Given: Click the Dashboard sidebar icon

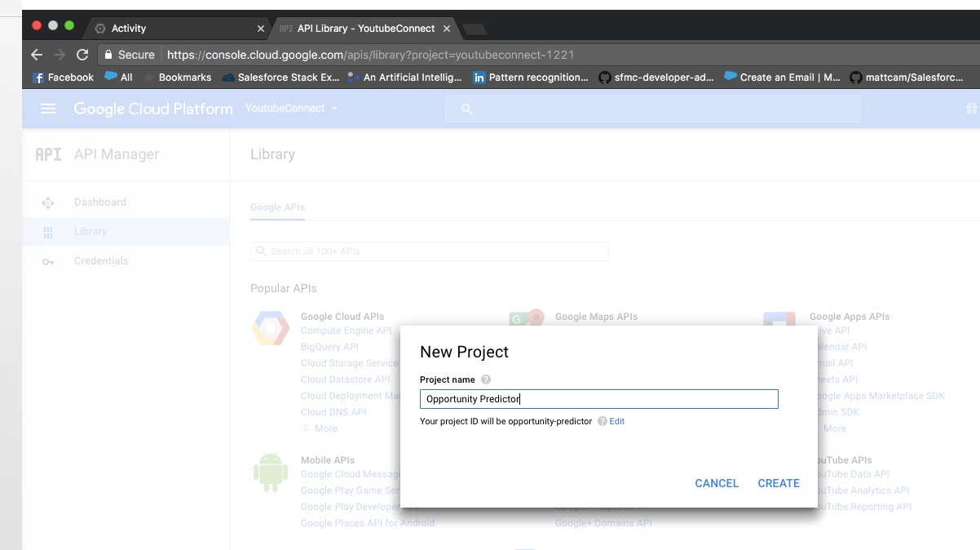Looking at the screenshot, I should coord(48,202).
